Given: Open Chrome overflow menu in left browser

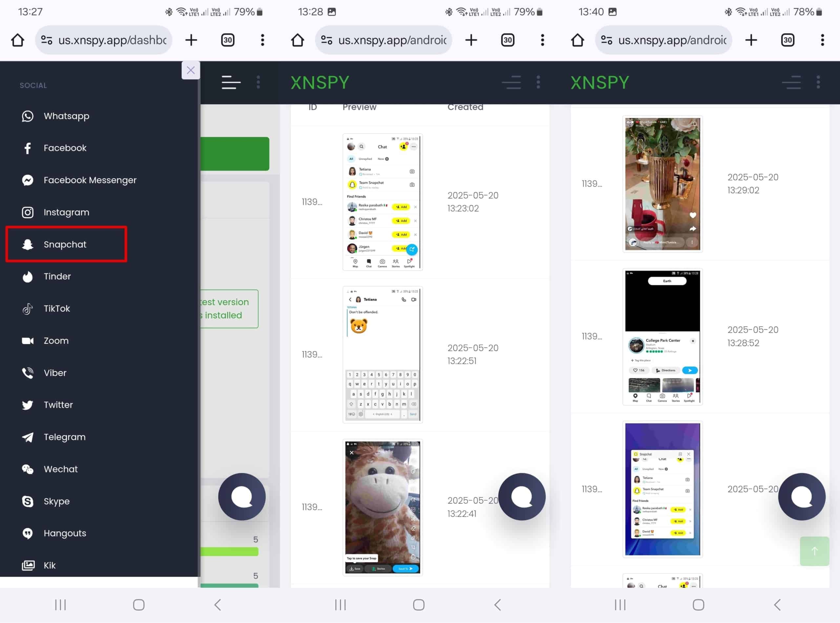Looking at the screenshot, I should point(262,40).
